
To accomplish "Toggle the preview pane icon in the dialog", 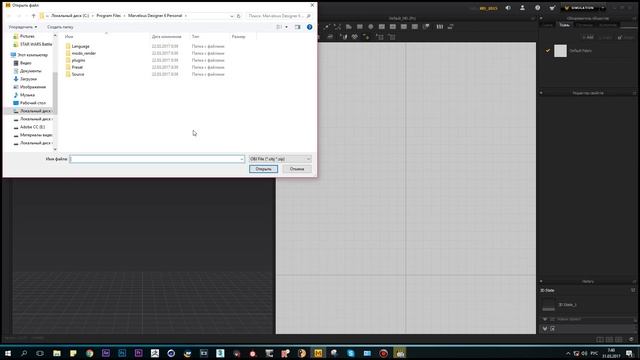I will click(298, 27).
